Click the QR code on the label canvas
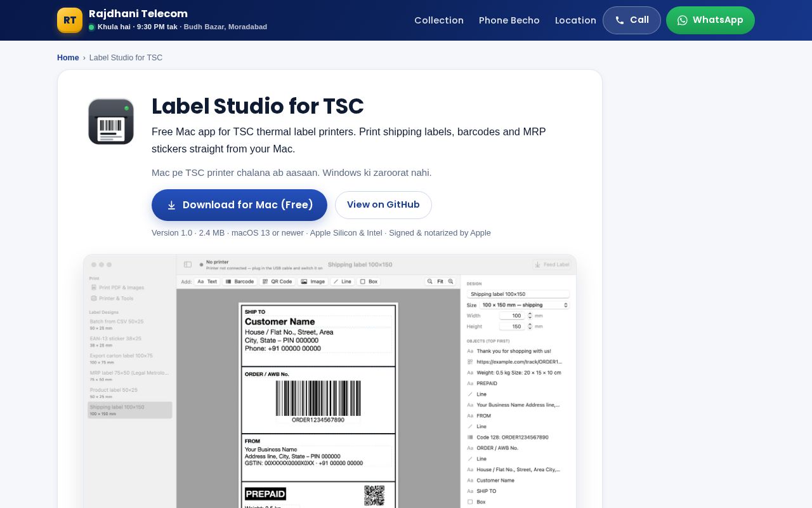Viewport: 812px width, 508px height. [x=374, y=495]
